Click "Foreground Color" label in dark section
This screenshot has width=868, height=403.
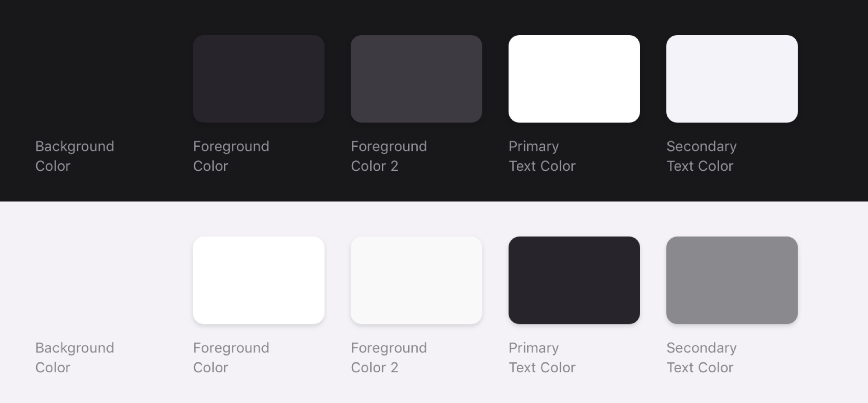(231, 156)
